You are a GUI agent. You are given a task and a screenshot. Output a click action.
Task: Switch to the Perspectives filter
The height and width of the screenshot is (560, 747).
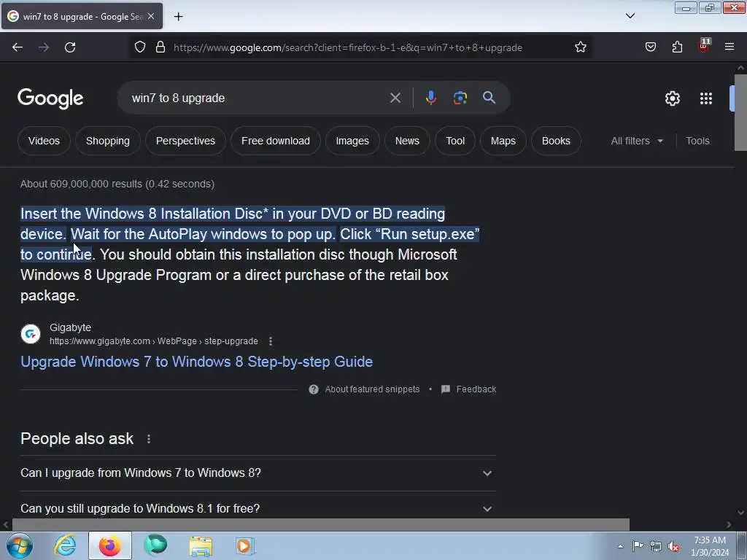click(x=185, y=141)
